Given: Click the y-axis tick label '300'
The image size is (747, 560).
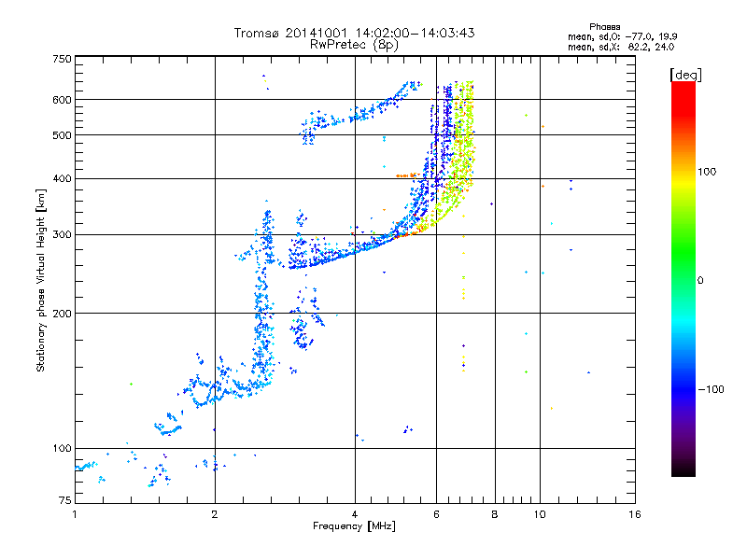Looking at the screenshot, I should click(x=62, y=235).
